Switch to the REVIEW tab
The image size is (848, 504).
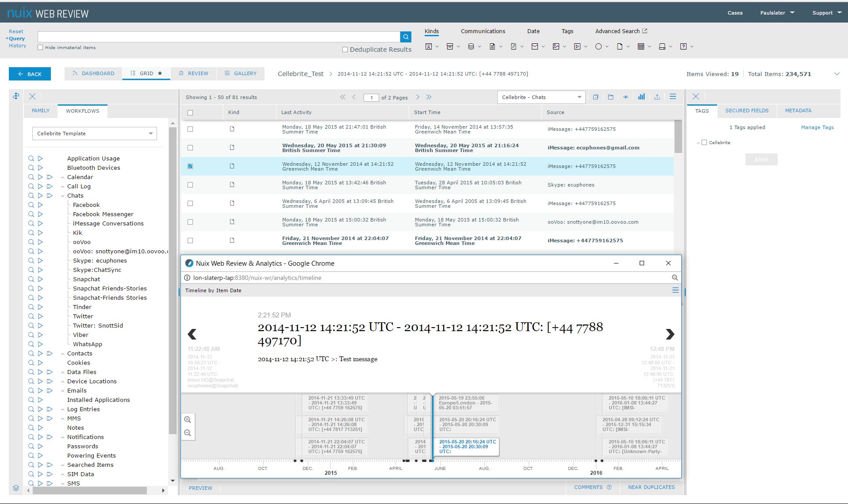(193, 73)
